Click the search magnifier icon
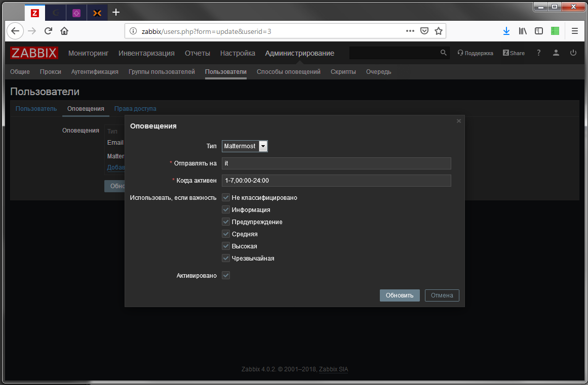This screenshot has height=385, width=588. point(443,53)
